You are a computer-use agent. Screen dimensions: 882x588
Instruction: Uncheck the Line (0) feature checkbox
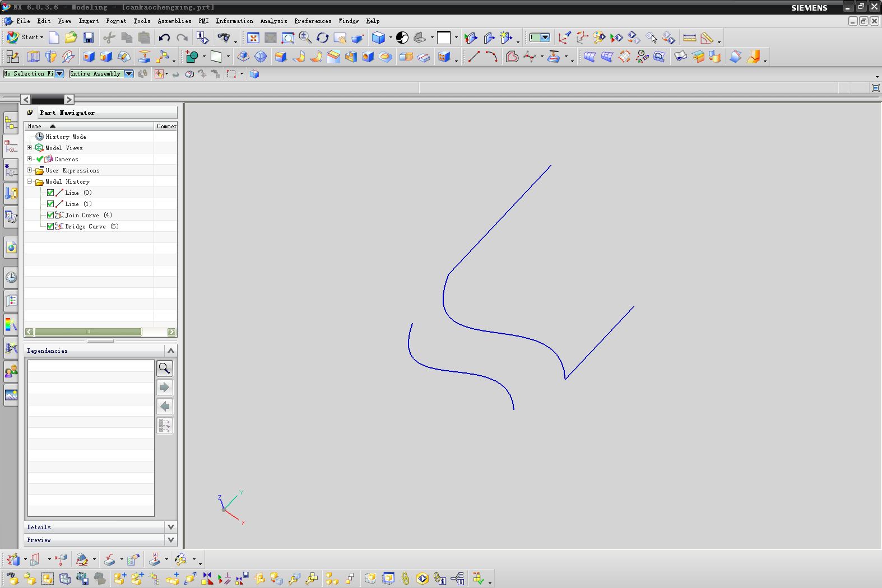click(50, 193)
